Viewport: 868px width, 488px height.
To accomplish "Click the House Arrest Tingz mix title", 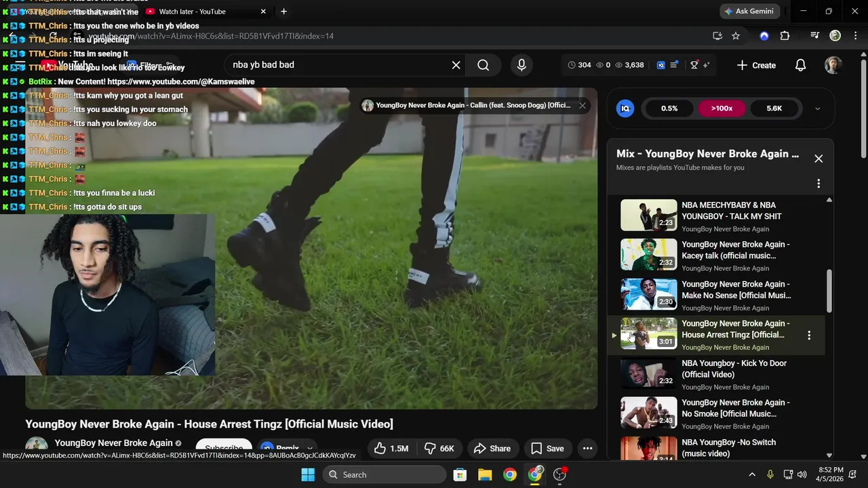I will click(x=736, y=329).
